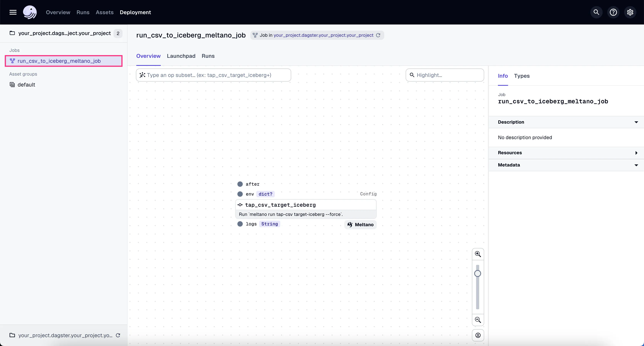Image resolution: width=644 pixels, height=346 pixels.
Task: Click the dict? type tag
Action: pos(266,194)
